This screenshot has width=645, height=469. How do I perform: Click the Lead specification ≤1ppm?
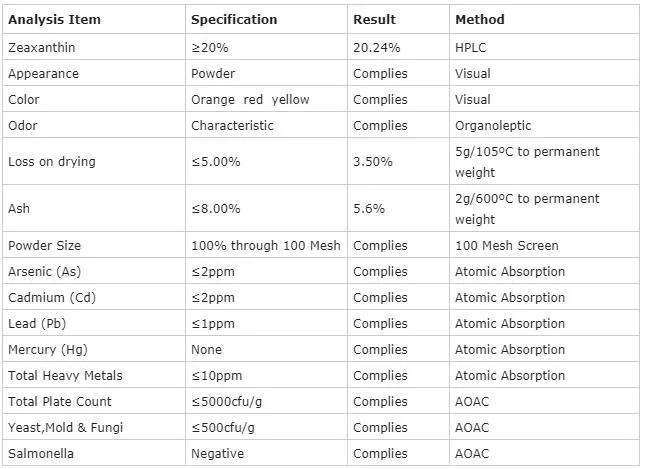click(x=213, y=323)
